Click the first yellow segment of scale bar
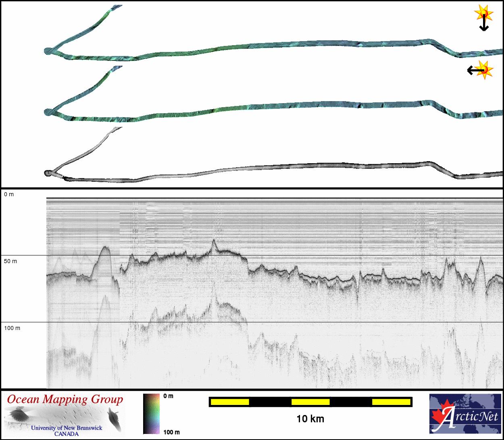This screenshot has width=504, height=440. (229, 402)
